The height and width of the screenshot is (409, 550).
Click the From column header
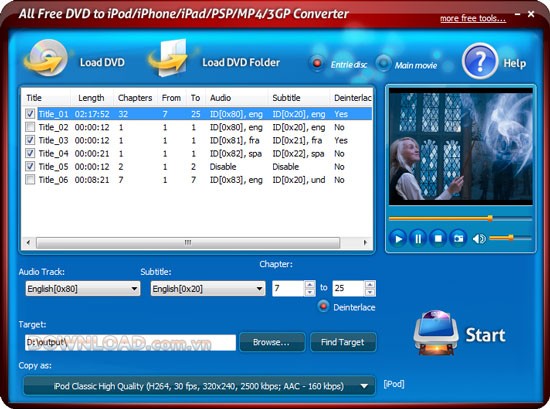(171, 98)
